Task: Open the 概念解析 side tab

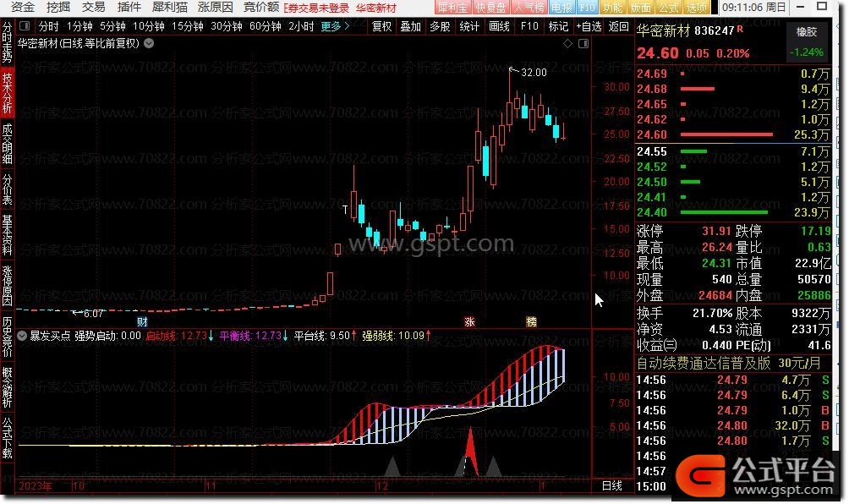Action: click(x=7, y=387)
